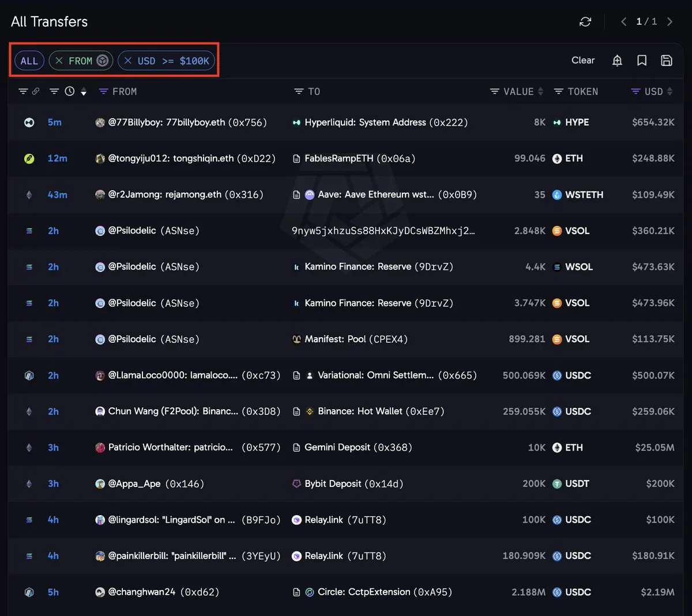Open the Gemini Deposit recipient
Image resolution: width=692 pixels, height=616 pixels.
point(352,447)
